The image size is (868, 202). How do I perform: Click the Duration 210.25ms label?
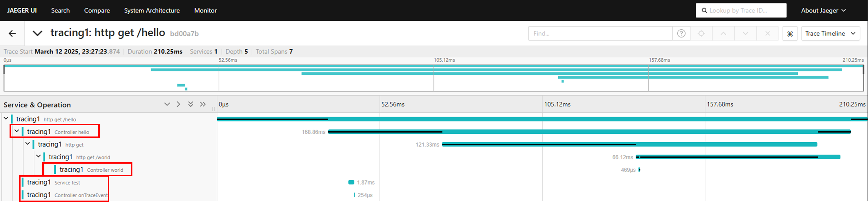[155, 51]
